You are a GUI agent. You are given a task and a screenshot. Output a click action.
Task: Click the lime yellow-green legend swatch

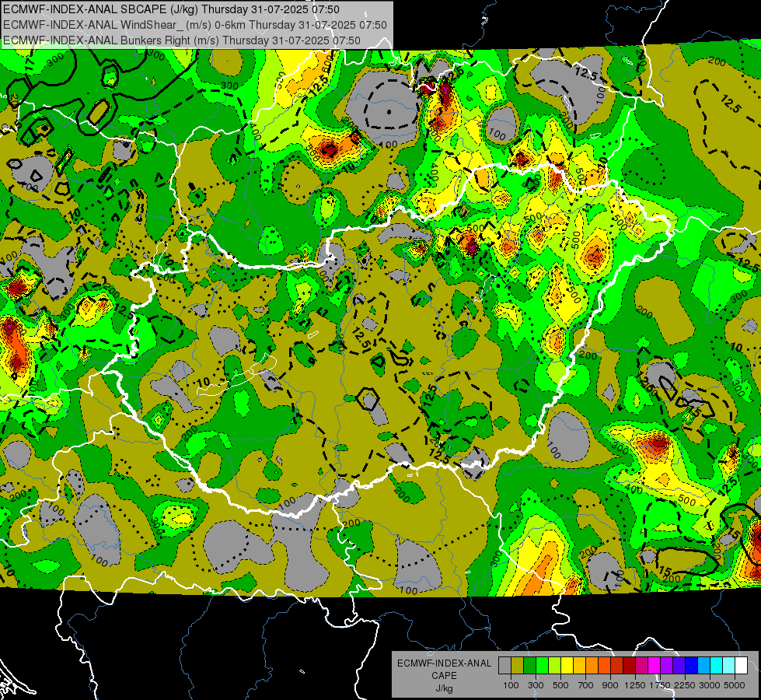pos(554,665)
